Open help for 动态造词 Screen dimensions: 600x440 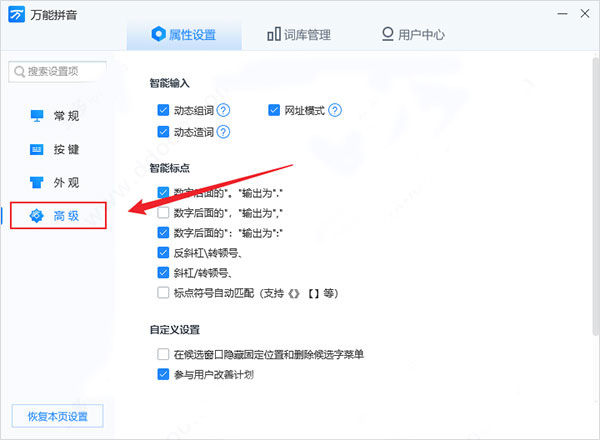coord(223,132)
